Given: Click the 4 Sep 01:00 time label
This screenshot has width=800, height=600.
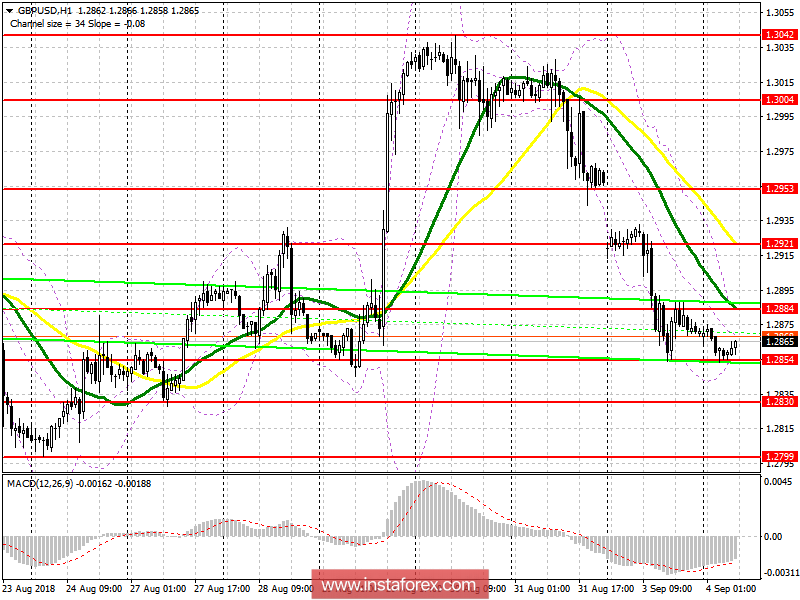Looking at the screenshot, I should (731, 588).
